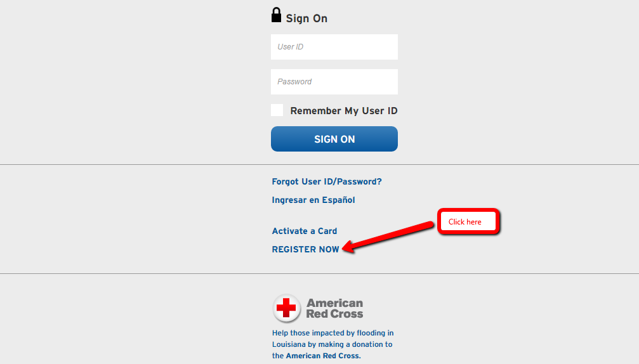Viewport: 639px width, 364px height.
Task: Click 'making a donation to' in the message
Action: tap(355, 344)
